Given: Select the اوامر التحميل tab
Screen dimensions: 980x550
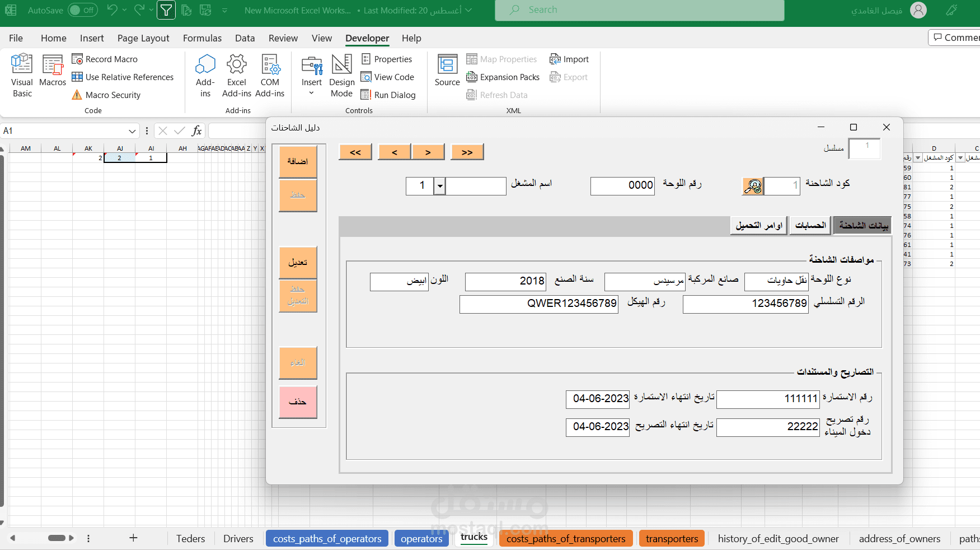Looking at the screenshot, I should pos(759,225).
